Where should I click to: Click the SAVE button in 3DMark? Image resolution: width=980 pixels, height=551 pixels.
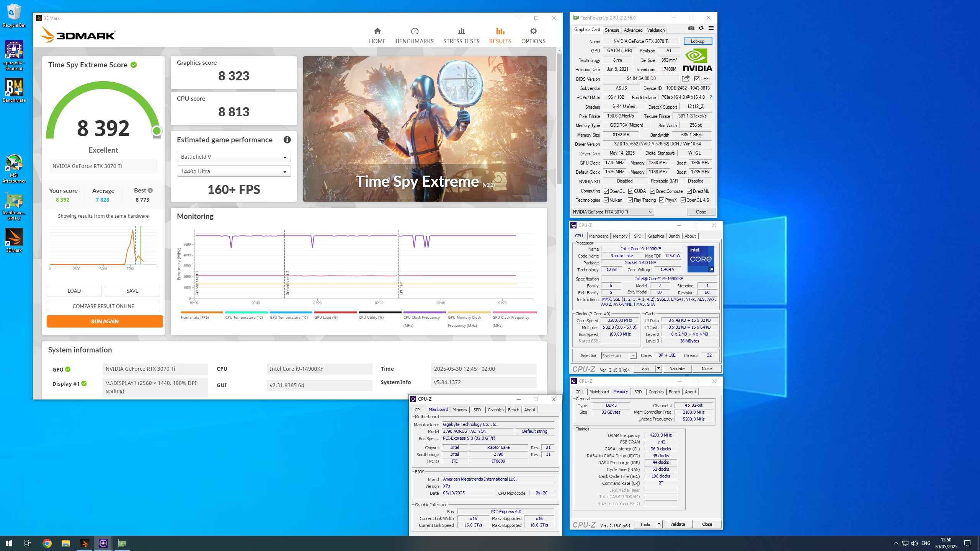132,291
